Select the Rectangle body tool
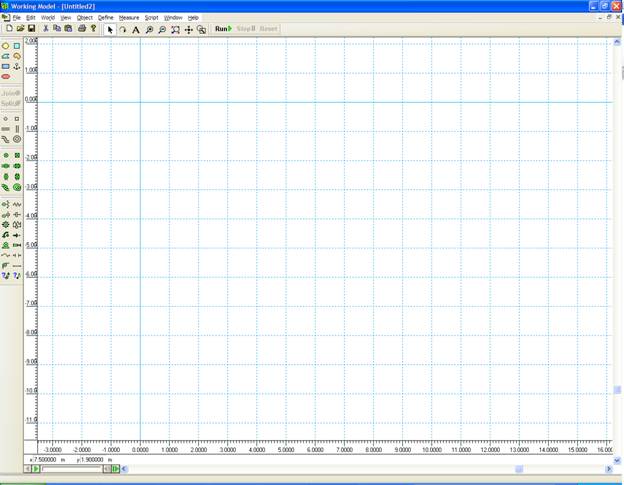 click(x=6, y=66)
